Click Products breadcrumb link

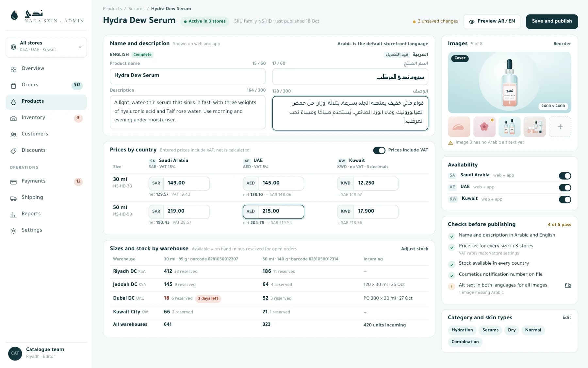point(112,9)
